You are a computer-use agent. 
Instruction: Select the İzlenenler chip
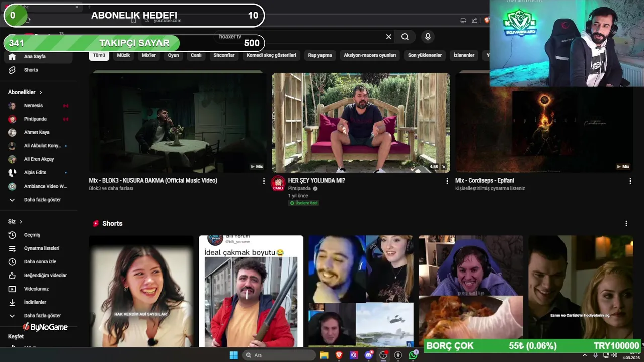pos(464,55)
